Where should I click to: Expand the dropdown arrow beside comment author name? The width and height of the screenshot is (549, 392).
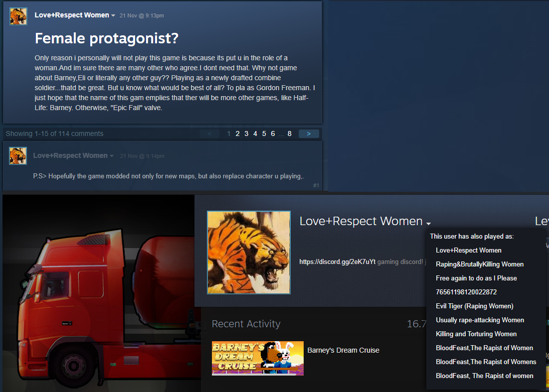click(x=112, y=156)
